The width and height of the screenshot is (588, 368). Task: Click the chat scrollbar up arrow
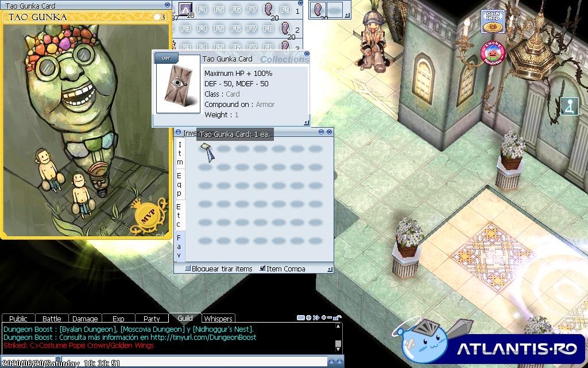click(338, 327)
